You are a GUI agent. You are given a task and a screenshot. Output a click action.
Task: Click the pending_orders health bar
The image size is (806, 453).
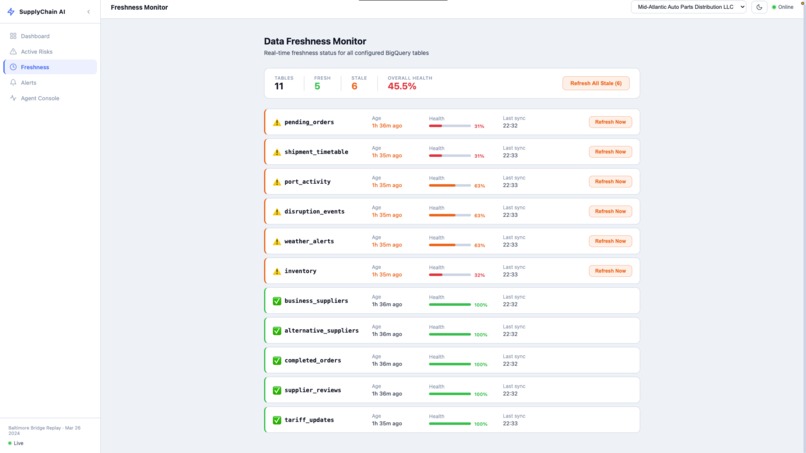click(x=450, y=126)
